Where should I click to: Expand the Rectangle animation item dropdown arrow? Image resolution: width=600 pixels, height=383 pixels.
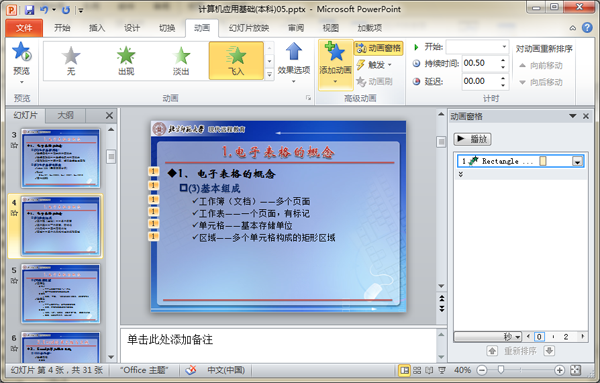click(x=577, y=161)
